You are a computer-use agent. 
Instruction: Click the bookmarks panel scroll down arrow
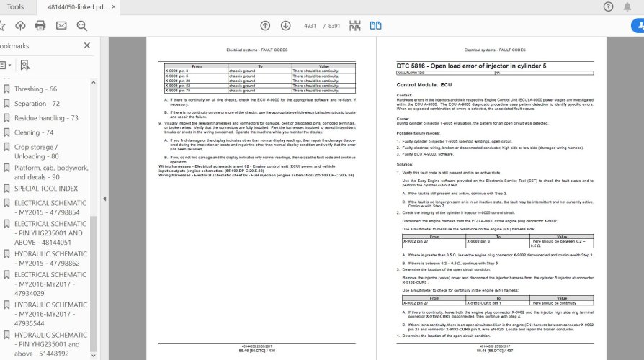93,356
